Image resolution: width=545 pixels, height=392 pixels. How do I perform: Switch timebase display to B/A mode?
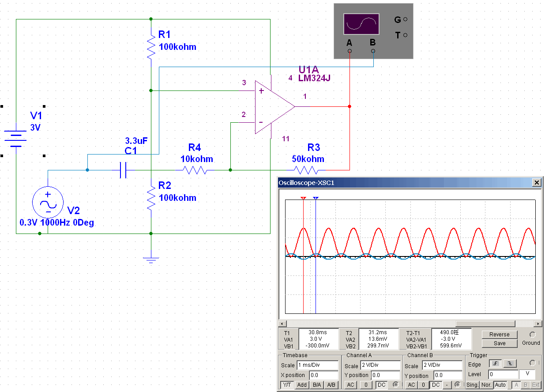(316, 385)
